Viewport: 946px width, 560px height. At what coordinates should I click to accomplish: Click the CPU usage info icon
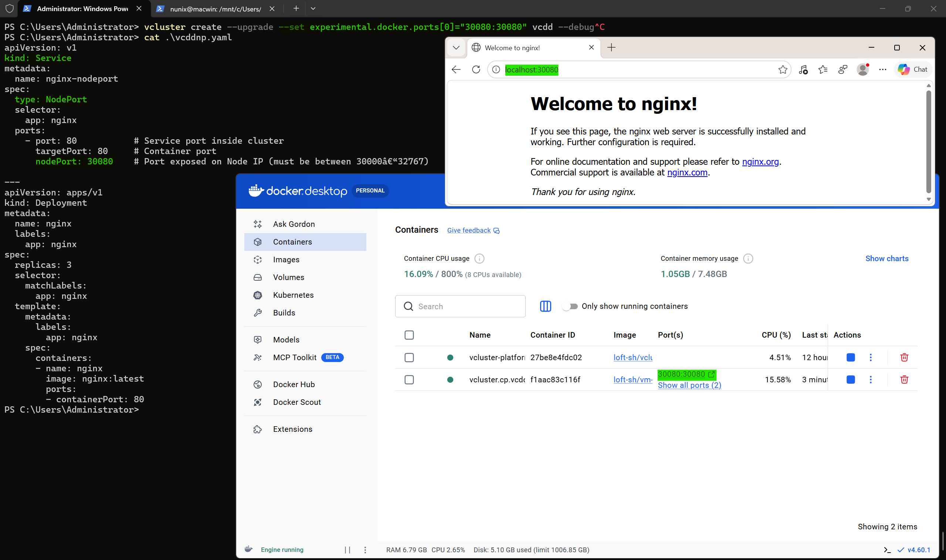tap(479, 259)
